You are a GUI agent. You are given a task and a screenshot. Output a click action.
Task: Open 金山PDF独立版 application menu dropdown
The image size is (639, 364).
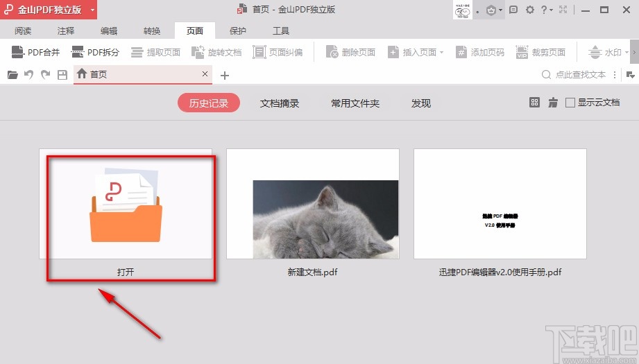coord(92,10)
